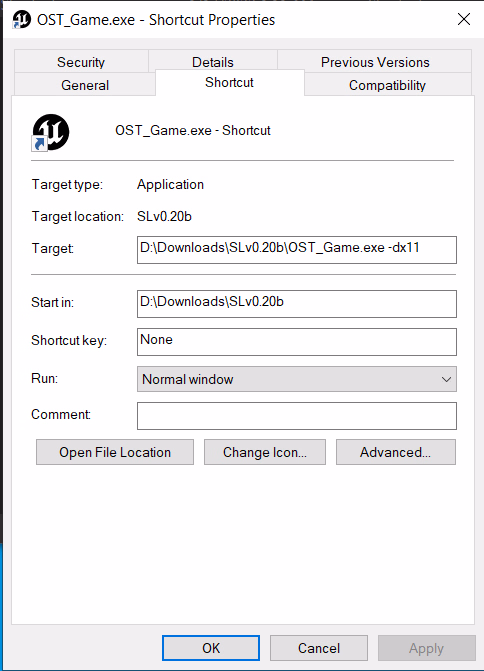
Task: Click the 'Run:' label
Action: coord(44,378)
